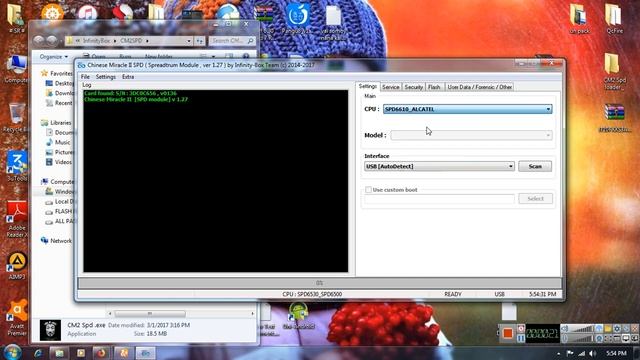Open the 3uTools desktop shortcut
Image resolution: width=640 pixels, height=360 pixels.
tap(16, 167)
